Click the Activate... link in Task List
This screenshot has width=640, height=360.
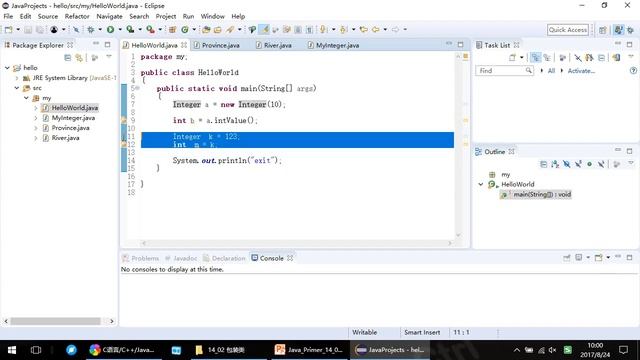tap(581, 71)
